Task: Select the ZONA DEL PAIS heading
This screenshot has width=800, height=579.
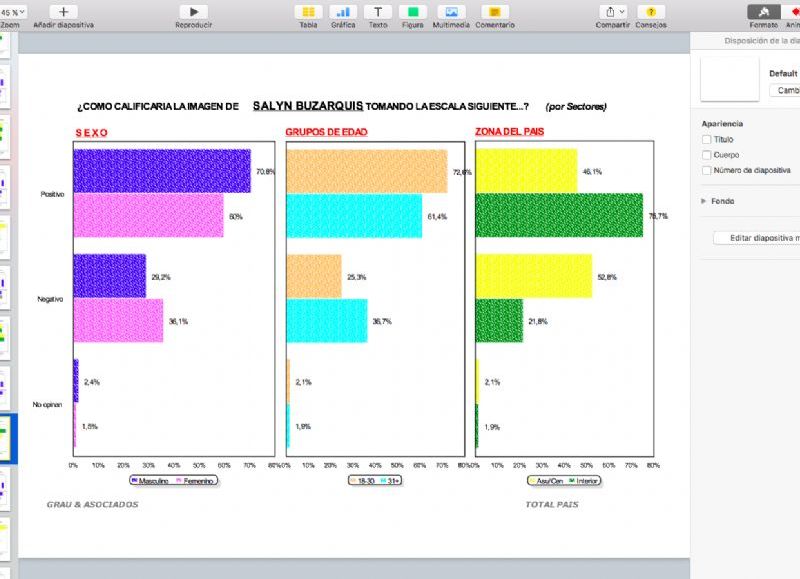Action: pos(510,132)
